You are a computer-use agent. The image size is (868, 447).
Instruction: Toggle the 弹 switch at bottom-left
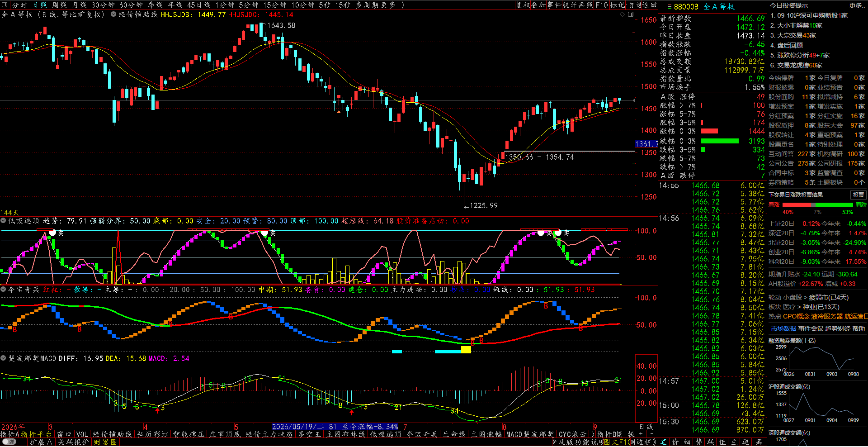[9, 442]
